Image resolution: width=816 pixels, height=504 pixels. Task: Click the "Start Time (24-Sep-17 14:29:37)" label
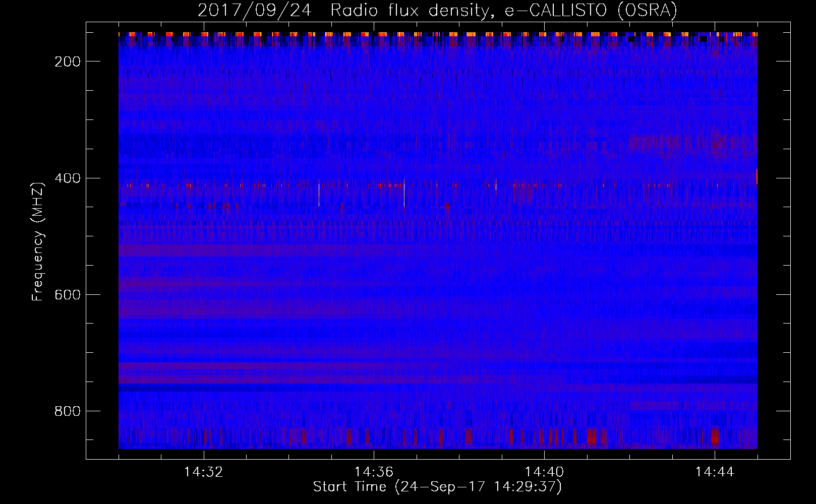tap(437, 487)
